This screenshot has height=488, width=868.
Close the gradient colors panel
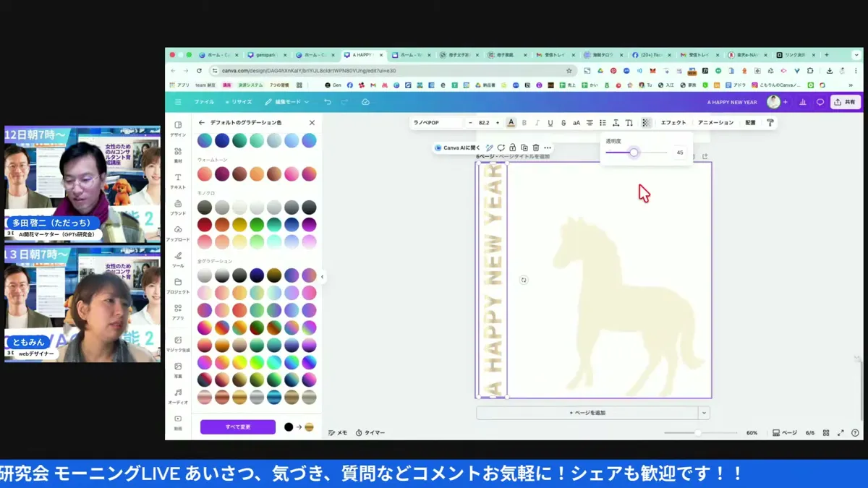(312, 123)
